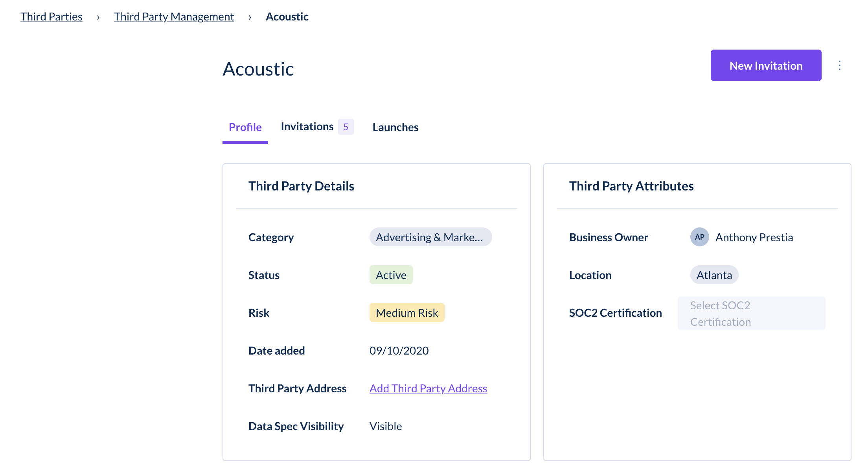Open Third Party Management breadcrumb
Image resolution: width=868 pixels, height=473 pixels.
point(174,17)
